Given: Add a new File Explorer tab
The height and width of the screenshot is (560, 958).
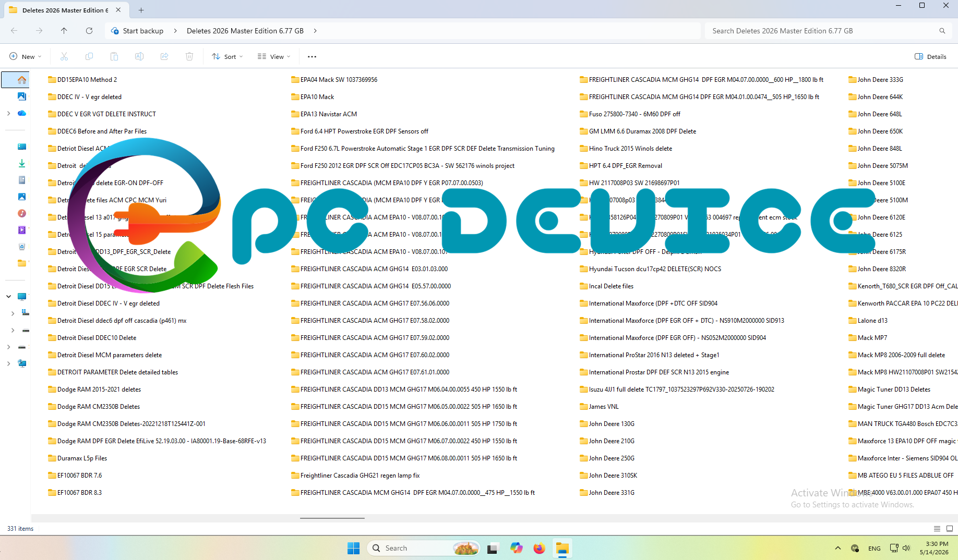Looking at the screenshot, I should tap(141, 10).
